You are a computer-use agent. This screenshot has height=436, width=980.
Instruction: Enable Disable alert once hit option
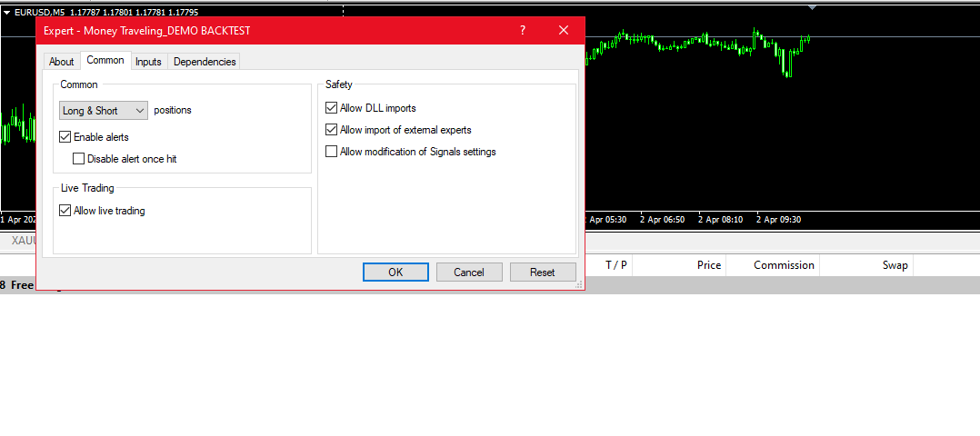point(79,159)
